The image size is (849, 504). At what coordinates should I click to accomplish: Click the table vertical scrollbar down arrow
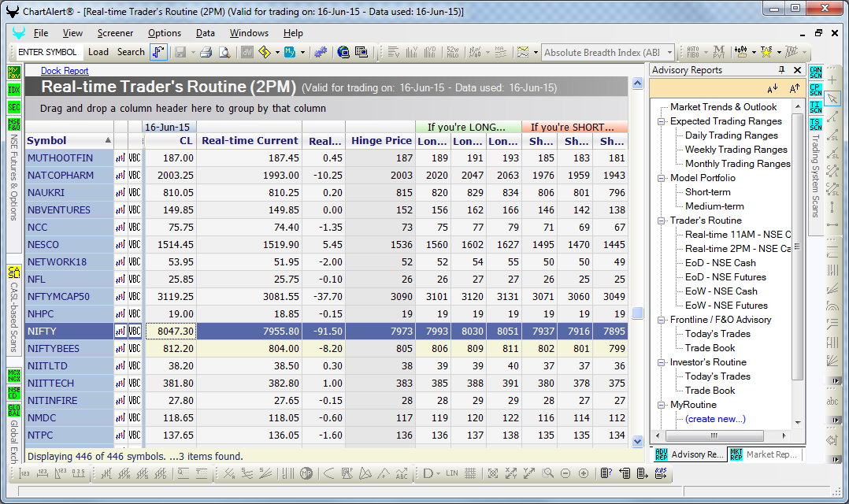click(637, 441)
